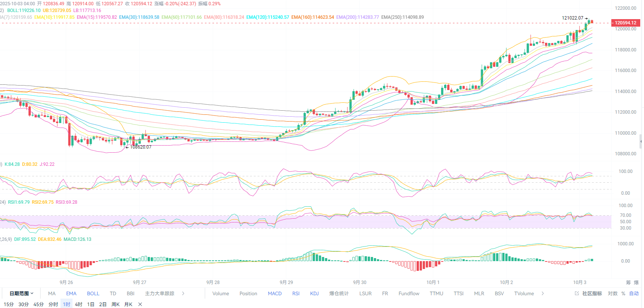Open the 日期范围 date range dropdown
Image resolution: width=644 pixels, height=308 pixels.
tap(21, 293)
